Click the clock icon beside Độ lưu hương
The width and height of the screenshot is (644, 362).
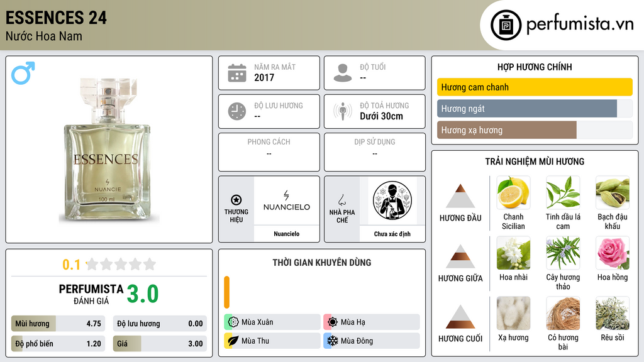pyautogui.click(x=237, y=111)
